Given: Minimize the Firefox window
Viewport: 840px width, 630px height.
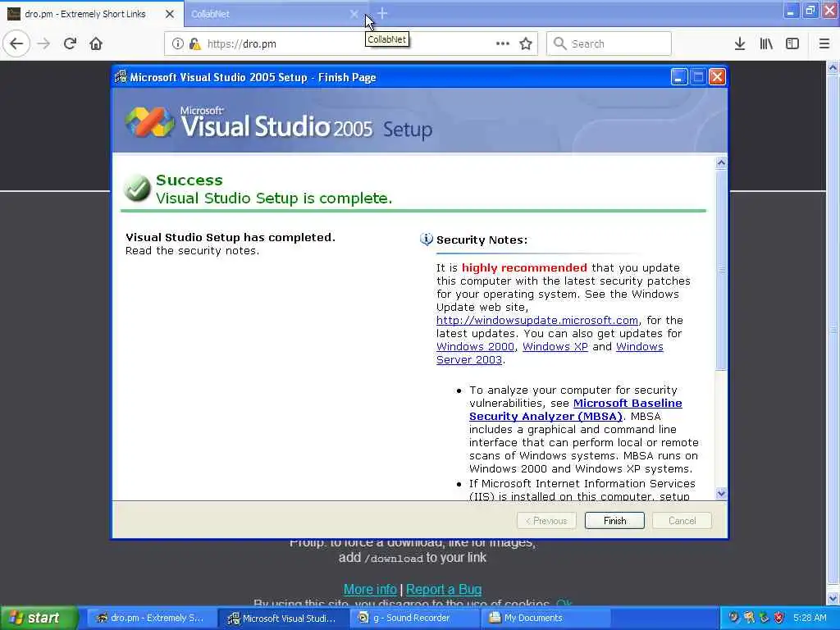Looking at the screenshot, I should [791, 10].
